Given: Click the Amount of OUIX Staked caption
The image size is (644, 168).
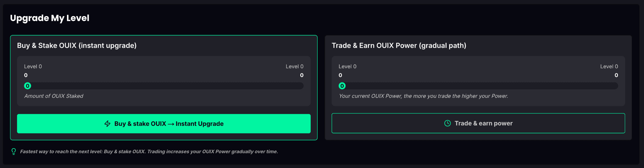Looking at the screenshot, I should [x=54, y=96].
